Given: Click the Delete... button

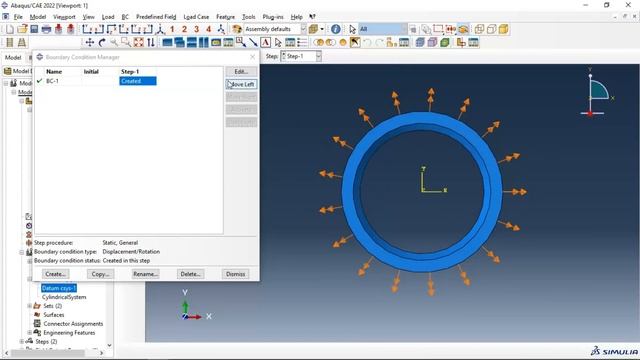Looking at the screenshot, I should (190, 274).
